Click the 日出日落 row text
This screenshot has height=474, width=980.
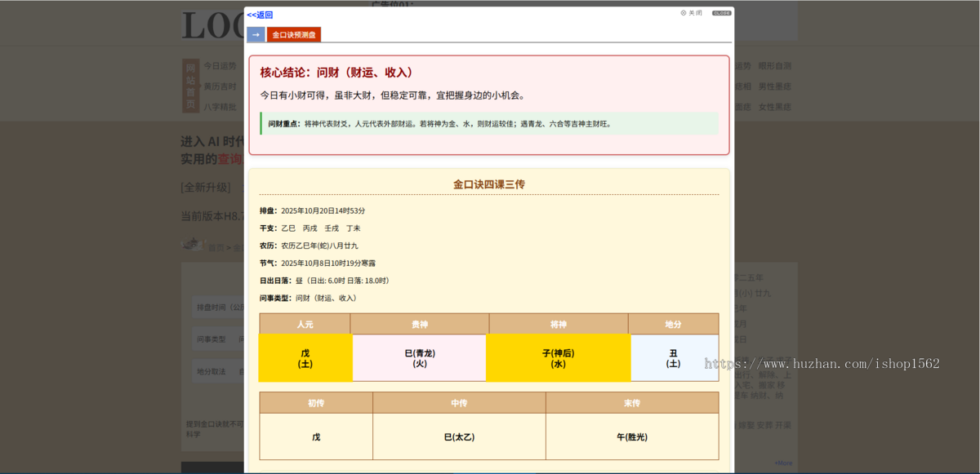point(325,281)
